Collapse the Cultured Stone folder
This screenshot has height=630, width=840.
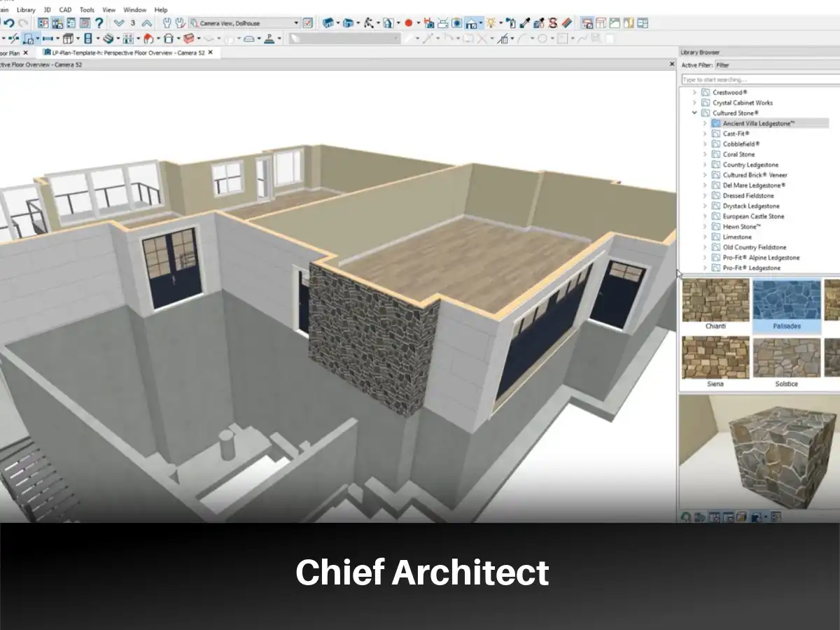tap(694, 113)
